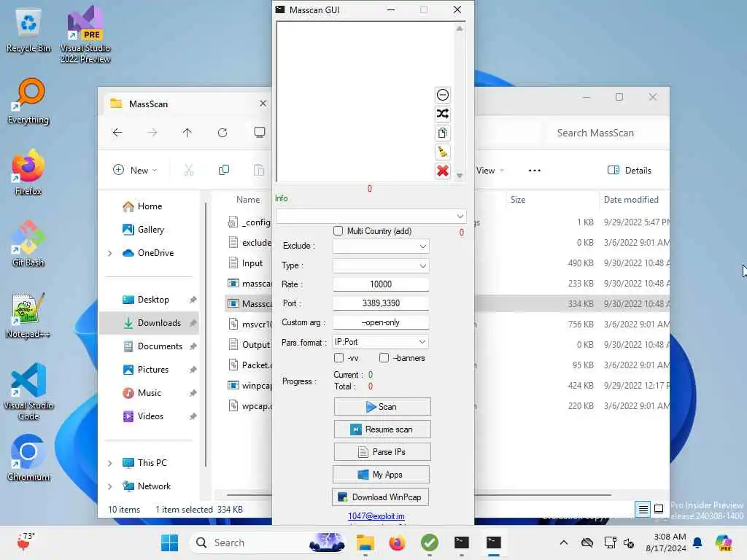Click the broom clean icon in Masscan GUI
This screenshot has height=560, width=747.
[443, 152]
